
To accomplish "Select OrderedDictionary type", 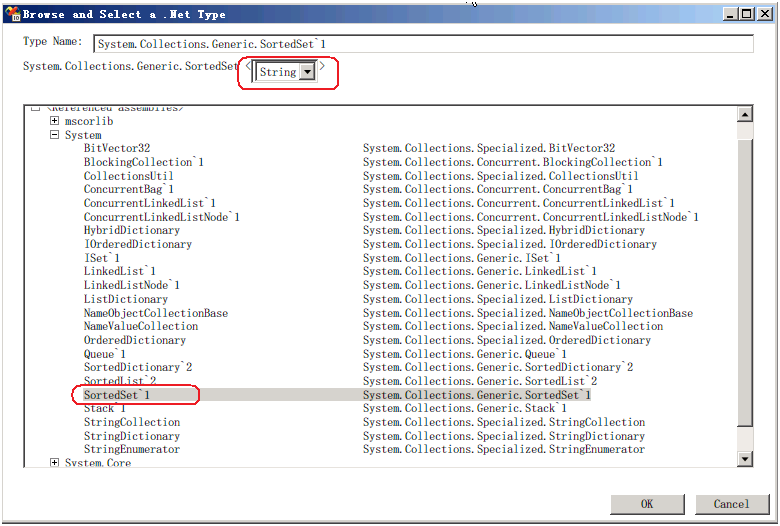I will pyautogui.click(x=135, y=340).
